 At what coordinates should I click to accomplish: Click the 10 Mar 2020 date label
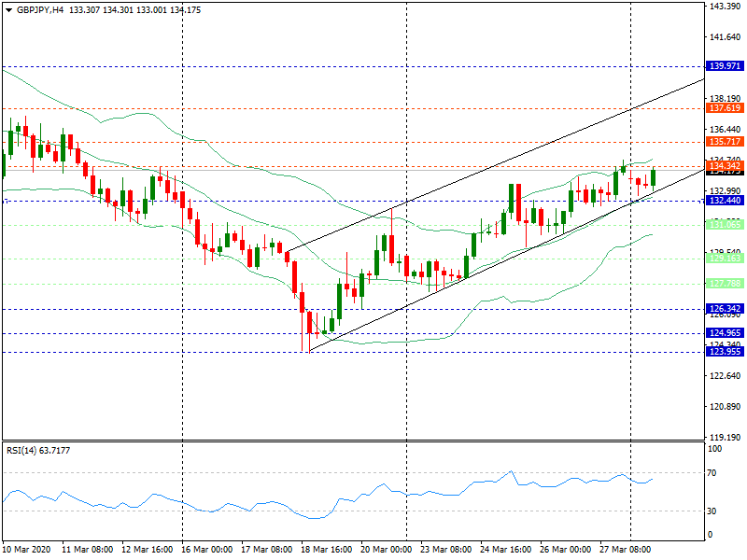26,549
